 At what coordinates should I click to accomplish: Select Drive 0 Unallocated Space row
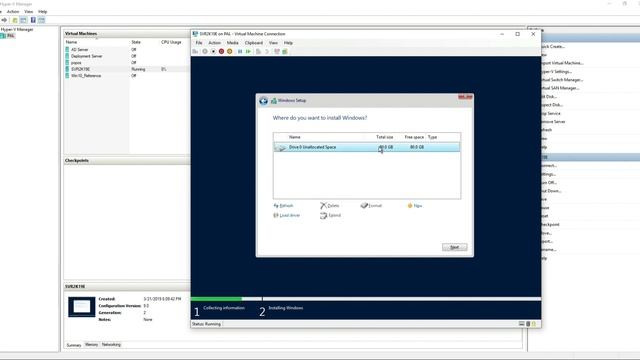(x=367, y=147)
